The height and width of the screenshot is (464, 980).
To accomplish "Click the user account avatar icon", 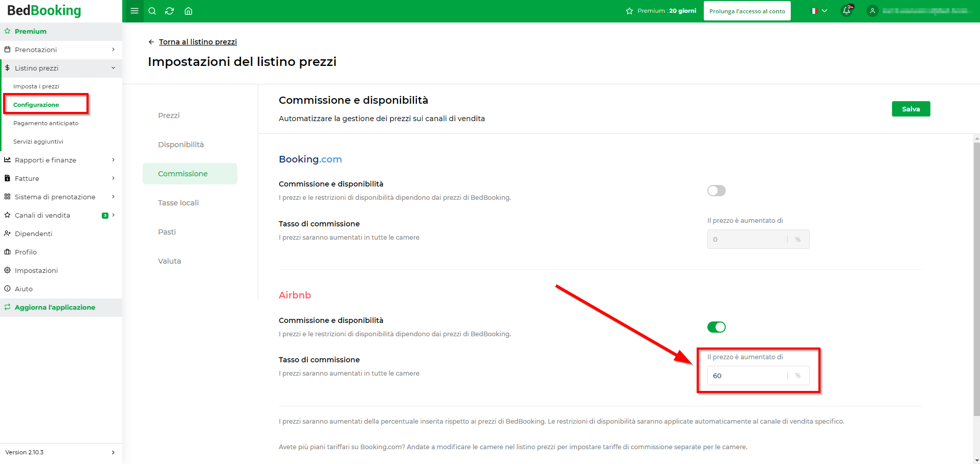I will 873,11.
